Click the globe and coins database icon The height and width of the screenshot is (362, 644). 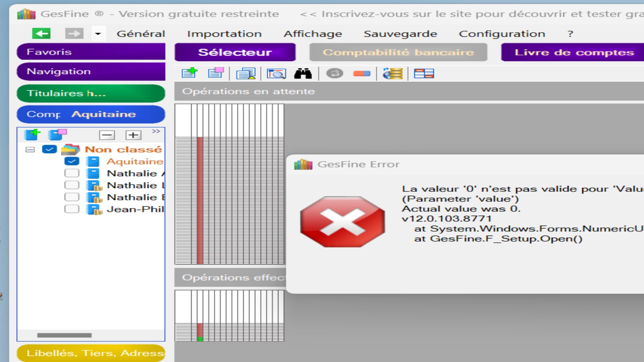tap(392, 74)
